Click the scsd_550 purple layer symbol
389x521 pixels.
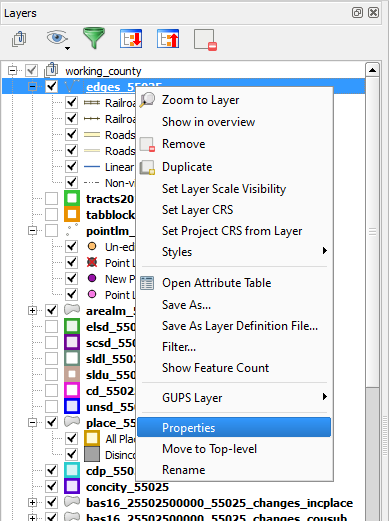pyautogui.click(x=72, y=342)
